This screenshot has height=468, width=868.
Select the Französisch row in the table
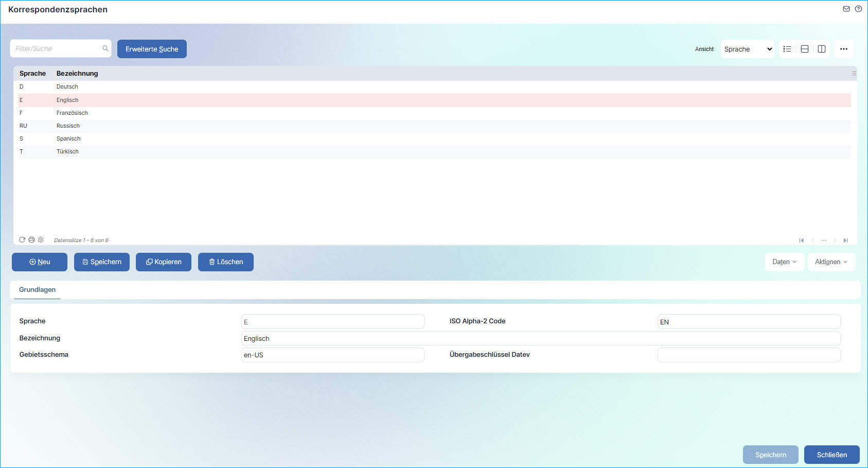click(72, 113)
